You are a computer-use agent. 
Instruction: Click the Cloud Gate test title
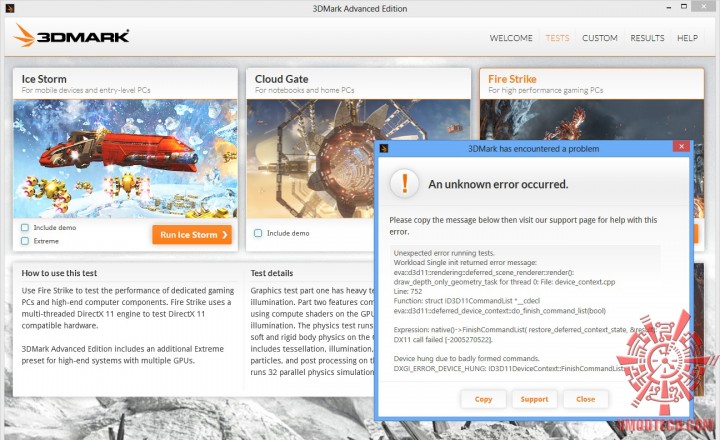[x=281, y=79]
